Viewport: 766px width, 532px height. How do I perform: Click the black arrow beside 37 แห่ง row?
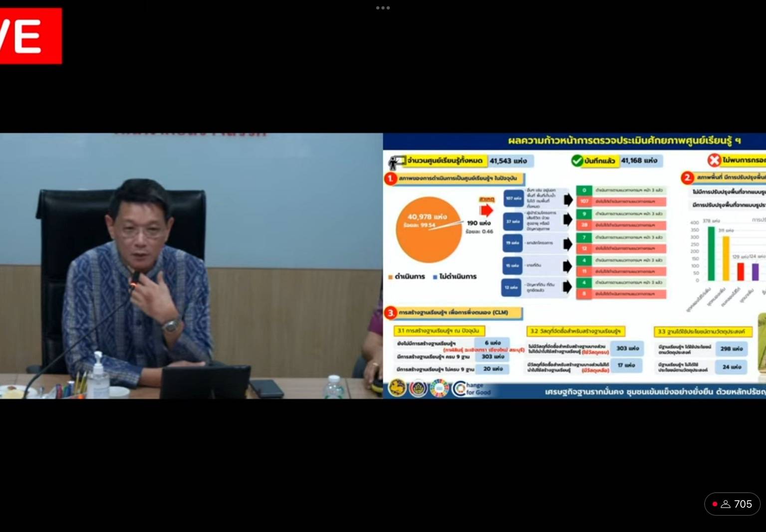[569, 220]
